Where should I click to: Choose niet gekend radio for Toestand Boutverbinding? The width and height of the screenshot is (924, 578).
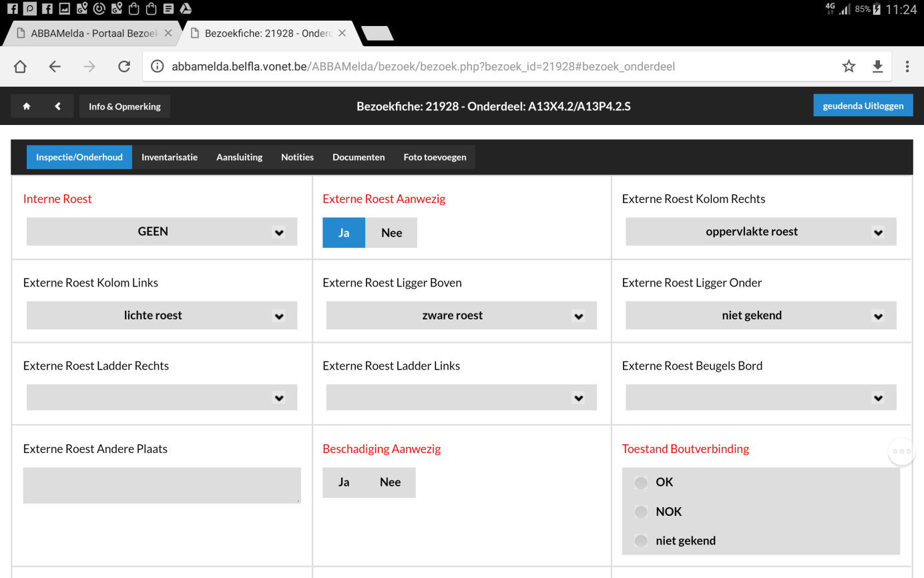642,541
